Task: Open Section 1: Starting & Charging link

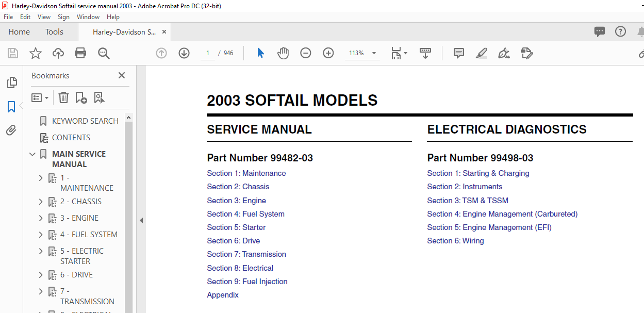Action: 478,173
